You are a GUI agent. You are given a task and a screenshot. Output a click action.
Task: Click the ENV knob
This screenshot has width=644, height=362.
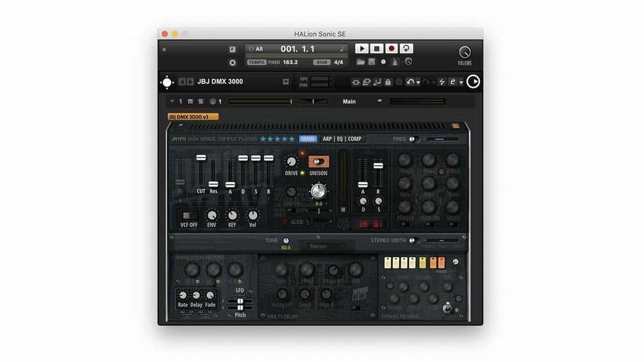coord(211,215)
